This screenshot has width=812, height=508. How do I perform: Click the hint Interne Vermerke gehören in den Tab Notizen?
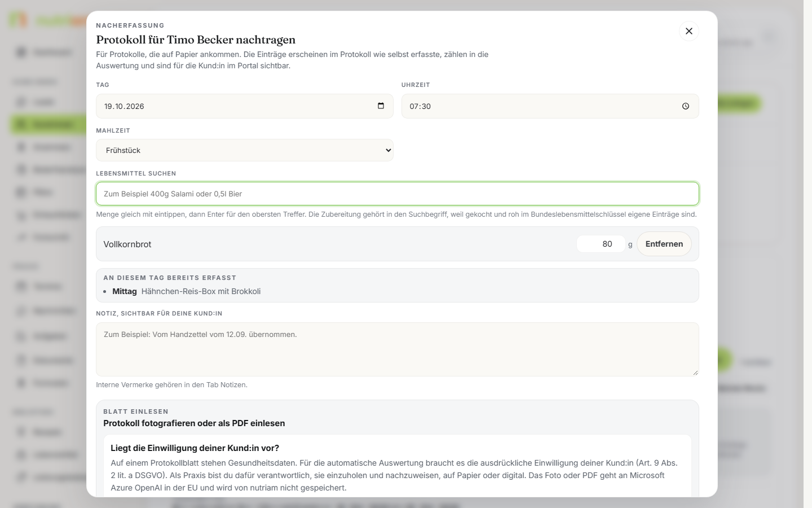click(x=171, y=385)
